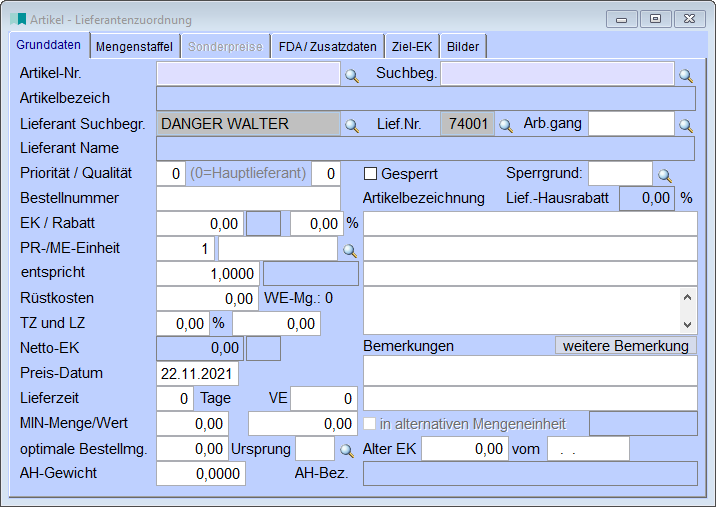Click magnifier next to Lieferant Suchbegr. field
The width and height of the screenshot is (716, 507).
point(352,125)
